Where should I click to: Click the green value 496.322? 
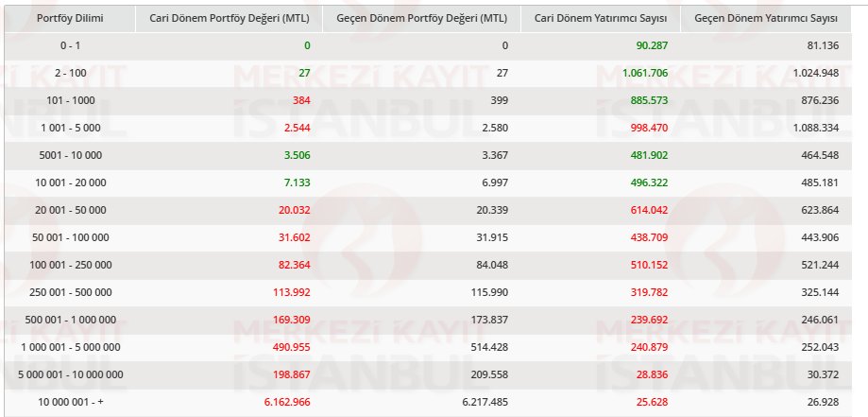pyautogui.click(x=649, y=182)
